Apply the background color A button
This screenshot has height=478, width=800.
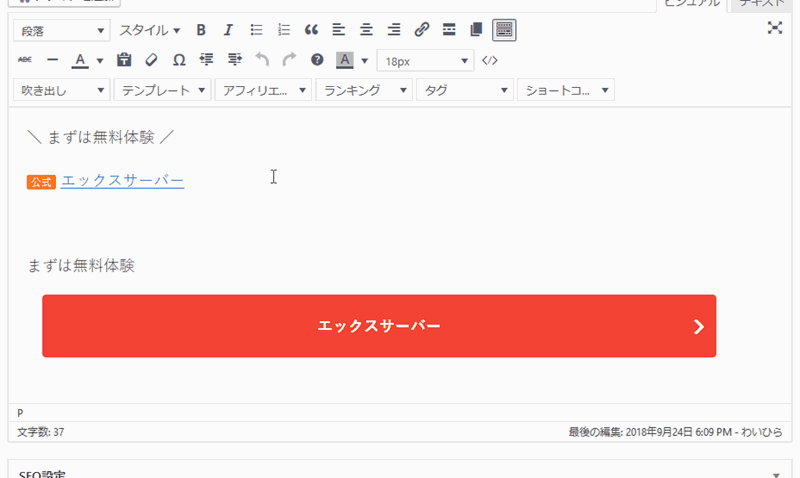(345, 60)
